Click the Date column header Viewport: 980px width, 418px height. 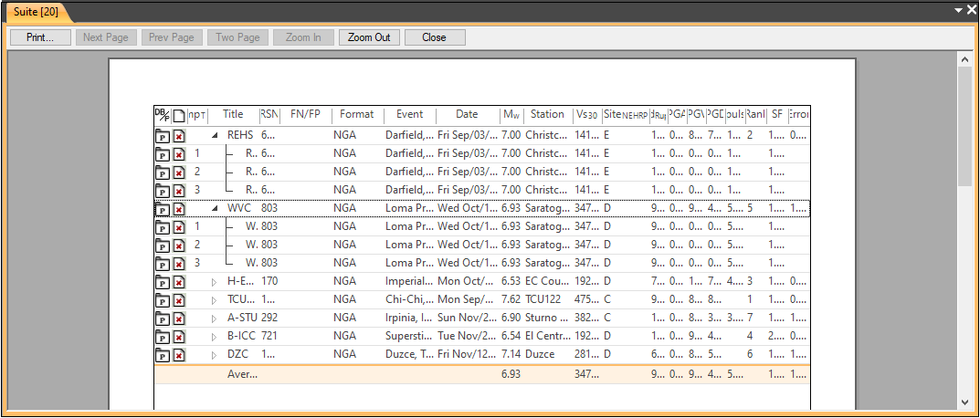[467, 114]
